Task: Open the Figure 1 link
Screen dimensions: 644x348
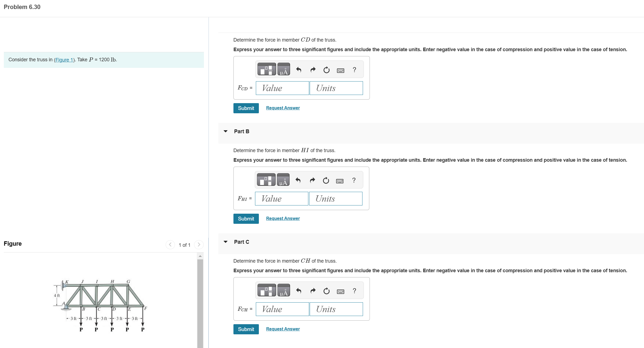Action: coord(64,60)
